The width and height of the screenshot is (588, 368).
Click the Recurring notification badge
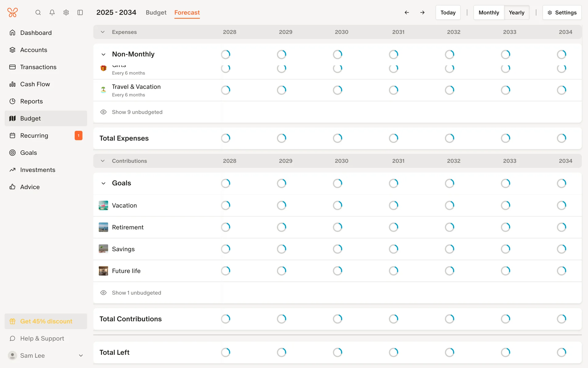pos(78,136)
